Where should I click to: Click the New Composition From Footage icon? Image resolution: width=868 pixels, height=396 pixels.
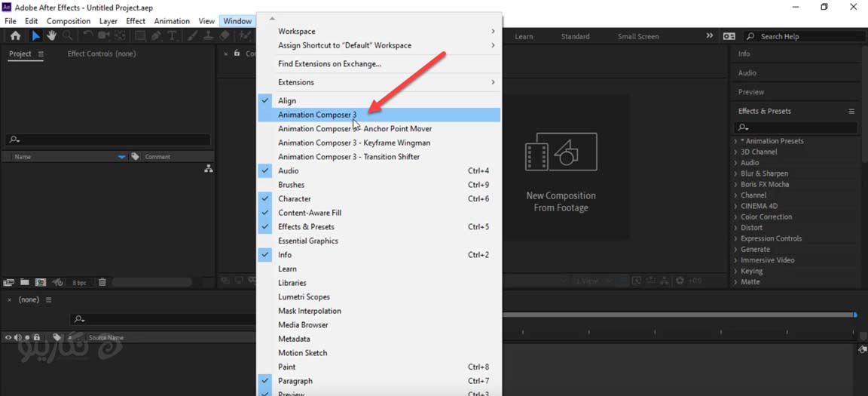click(x=561, y=152)
